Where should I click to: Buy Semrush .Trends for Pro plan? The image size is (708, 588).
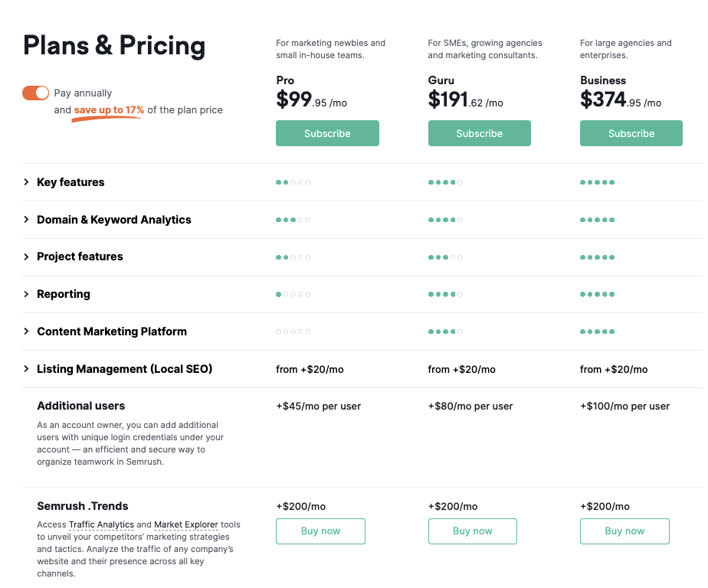click(x=320, y=531)
